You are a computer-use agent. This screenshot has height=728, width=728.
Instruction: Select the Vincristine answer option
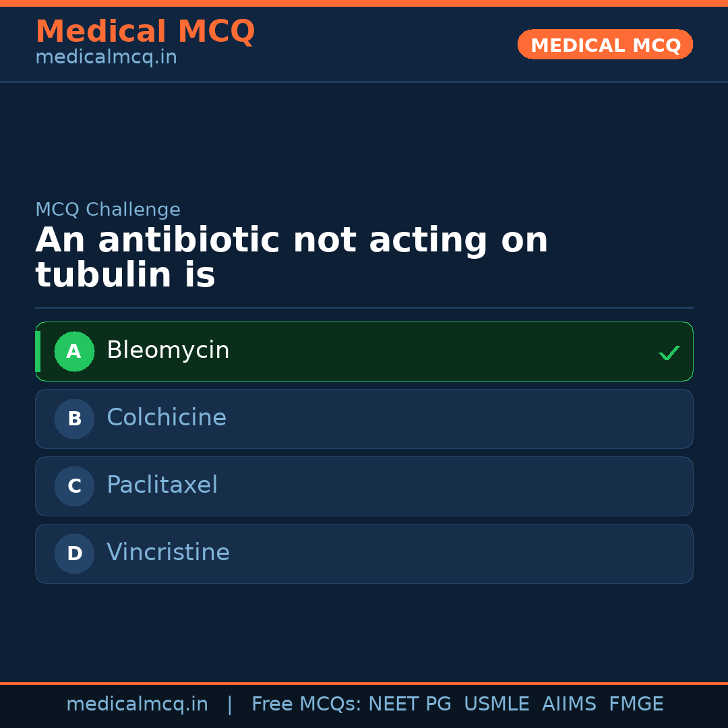coord(168,553)
